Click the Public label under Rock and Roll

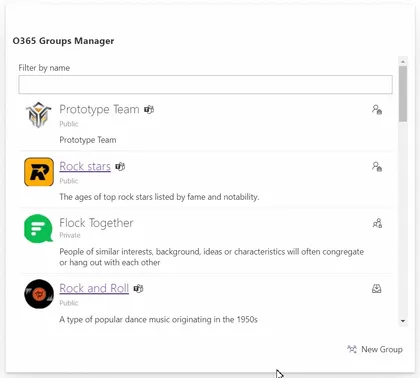[69, 303]
